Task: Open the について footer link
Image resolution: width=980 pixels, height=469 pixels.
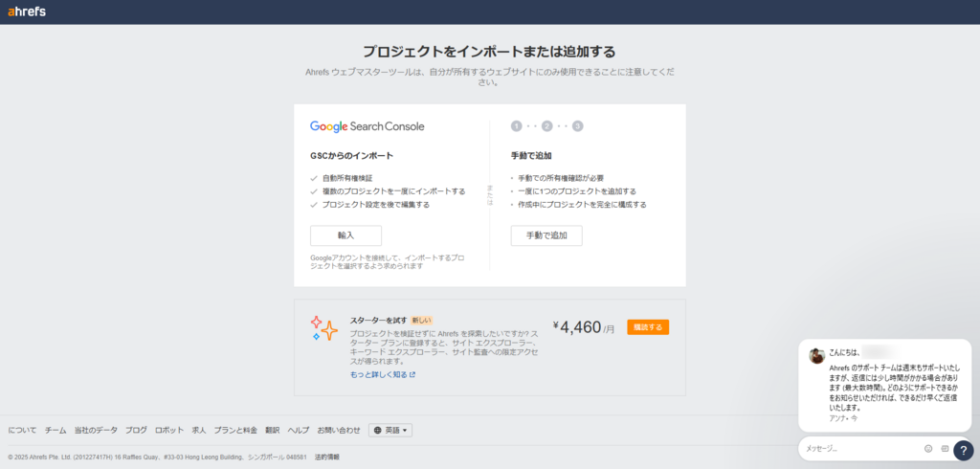Action: (x=22, y=430)
